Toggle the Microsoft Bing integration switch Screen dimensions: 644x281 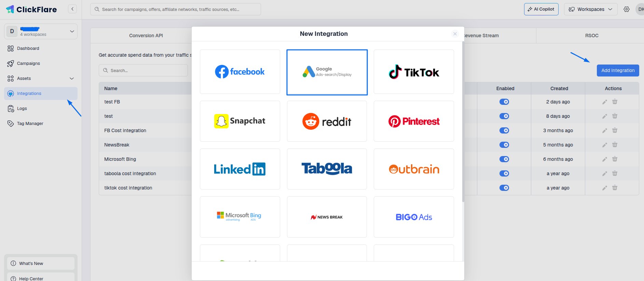pyautogui.click(x=504, y=159)
